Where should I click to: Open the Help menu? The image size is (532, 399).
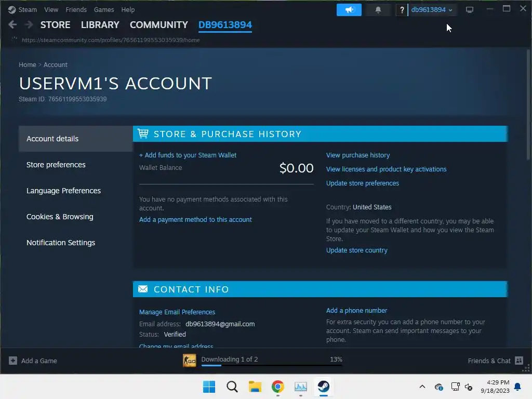point(128,10)
